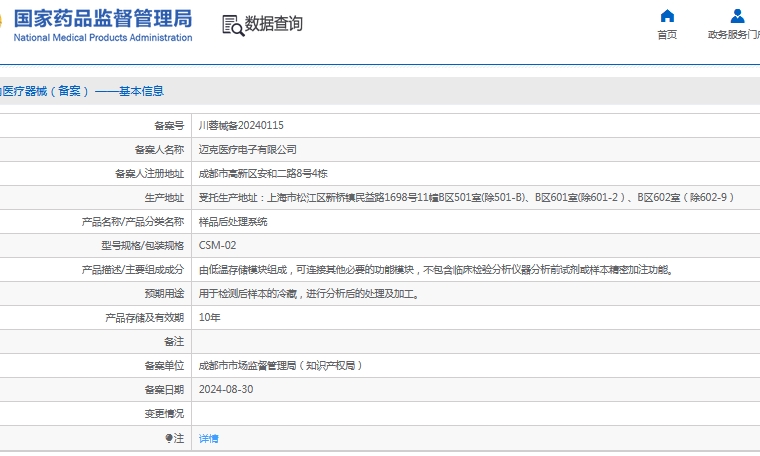
Task: Select address 成都市高新区安和二路8号4栋
Action: tap(263, 173)
